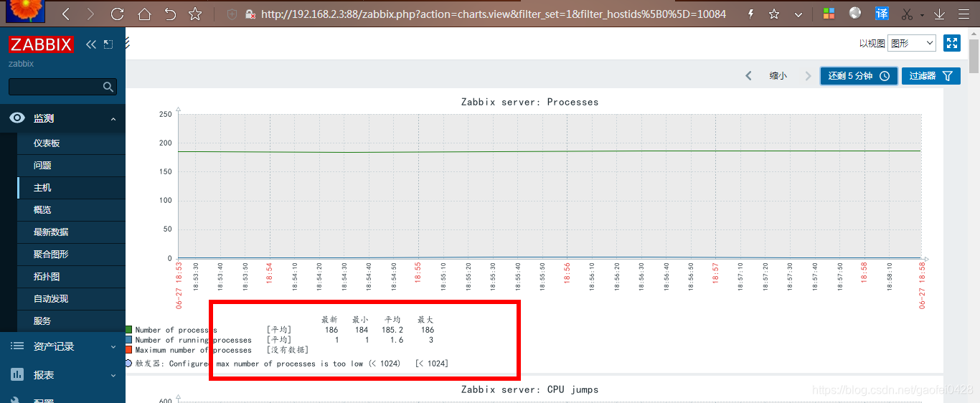980x403 pixels.
Task: Click blue swatch for Number of running processes
Action: 129,340
